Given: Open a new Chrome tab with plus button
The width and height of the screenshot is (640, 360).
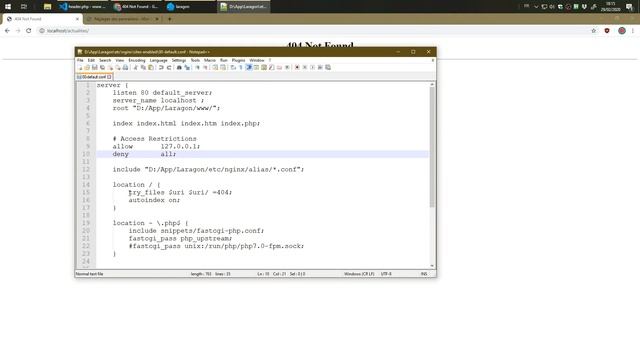Looking at the screenshot, I should tap(169, 19).
